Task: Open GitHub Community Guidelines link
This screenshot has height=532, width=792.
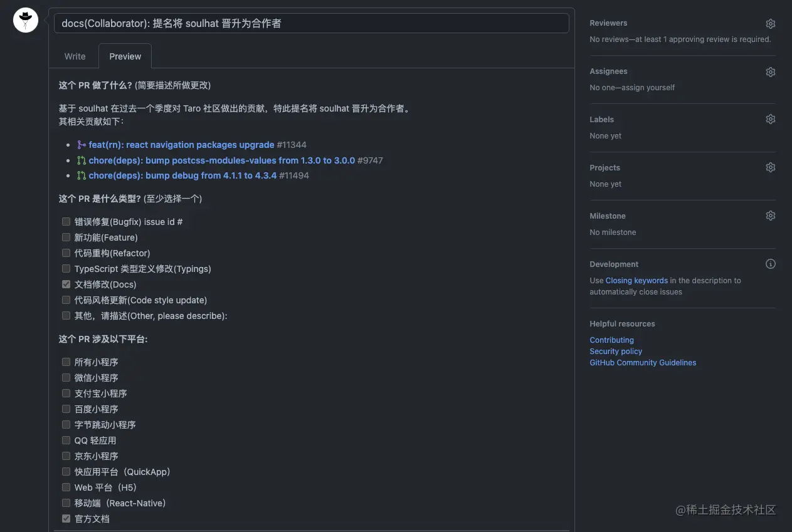Action: coord(643,363)
